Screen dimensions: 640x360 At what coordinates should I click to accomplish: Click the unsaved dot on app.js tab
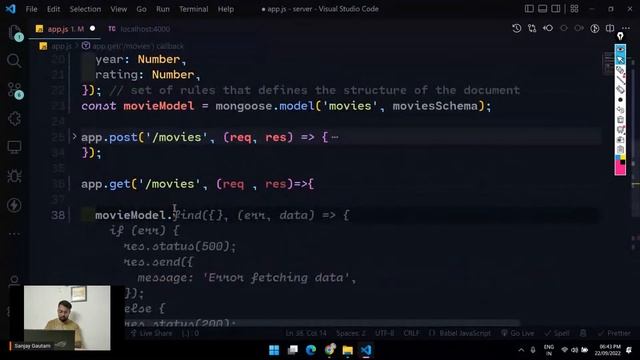[92, 29]
